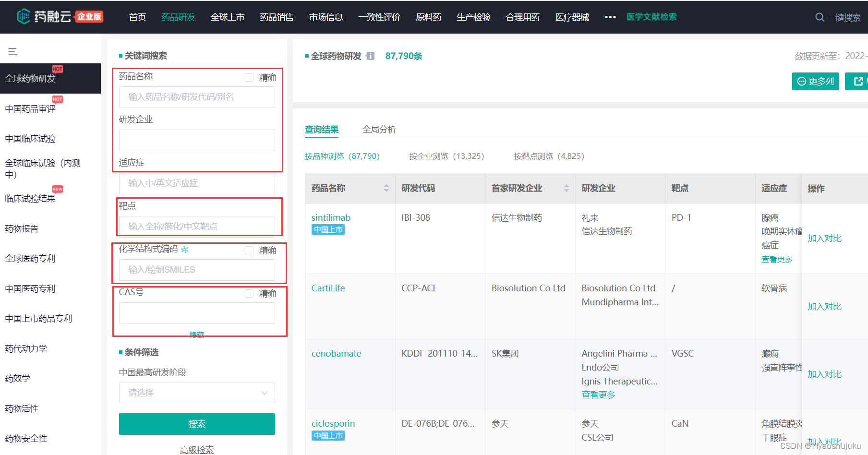Click the green 搜索 button
Viewport: 868px width, 455px height.
pyautogui.click(x=197, y=424)
